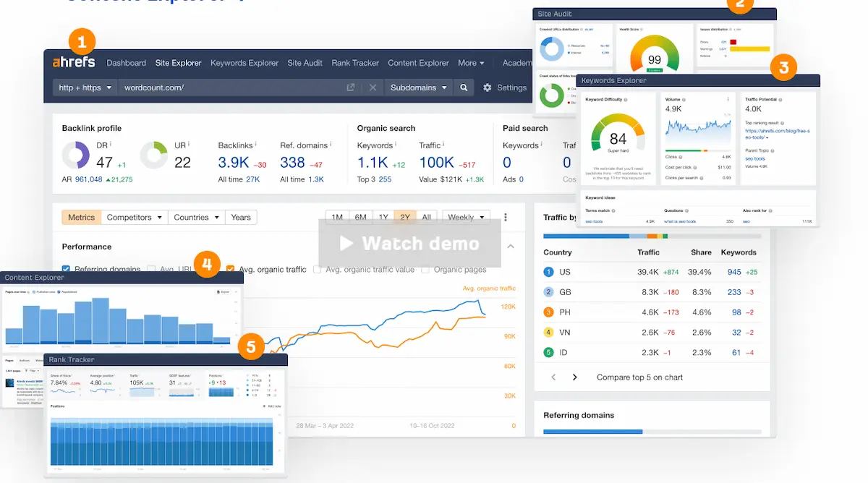Open the http + https protocol dropdown
This screenshot has height=483, width=868.
[85, 87]
